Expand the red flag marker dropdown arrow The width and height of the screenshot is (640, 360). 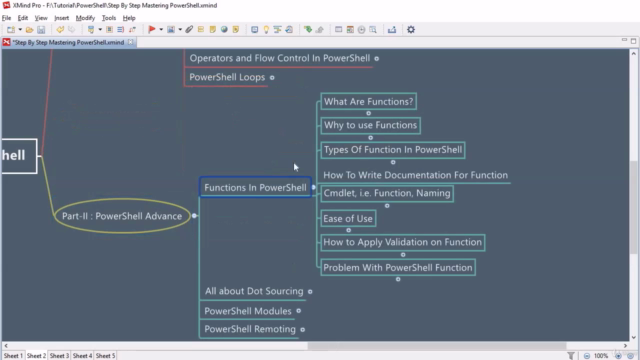tap(161, 29)
